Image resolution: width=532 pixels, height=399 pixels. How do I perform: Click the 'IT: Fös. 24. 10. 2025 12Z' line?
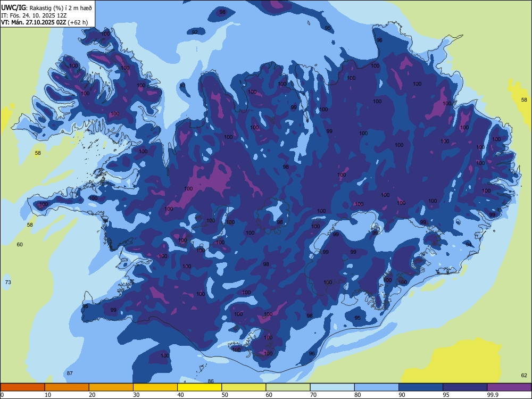(34, 15)
